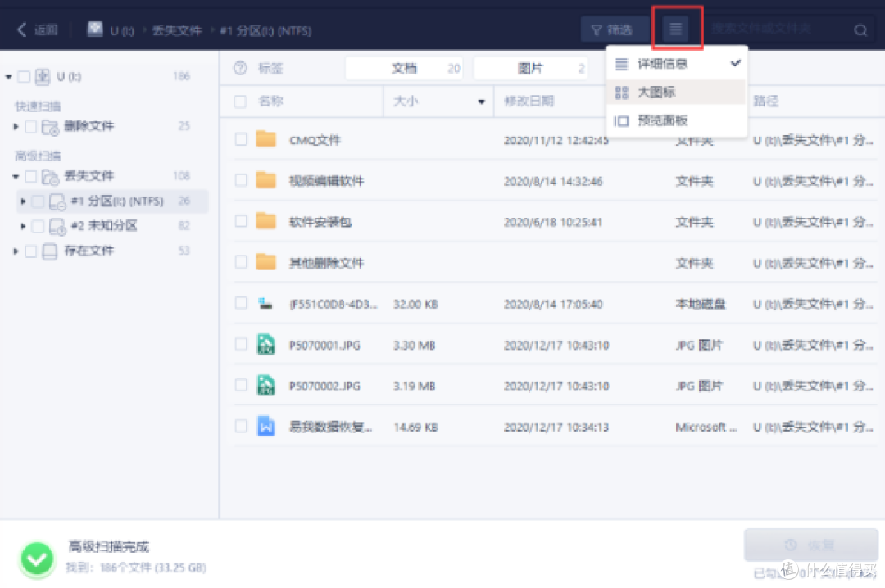
Task: Go back using the arrow icon
Action: click(21, 30)
